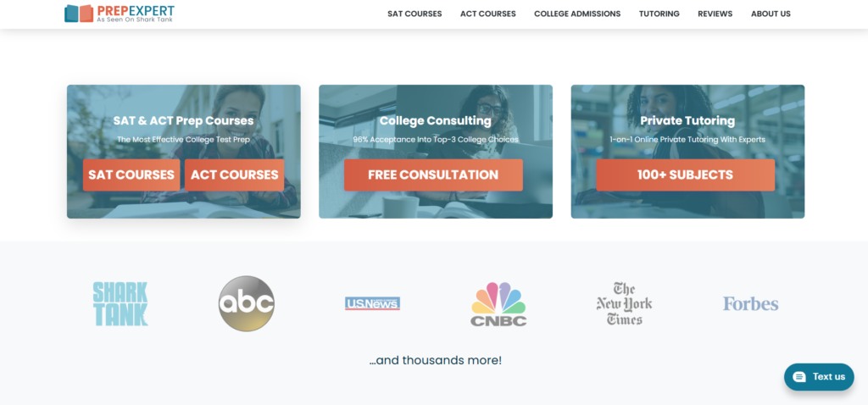Open the College Admissions menu
The image size is (868, 405).
(577, 14)
